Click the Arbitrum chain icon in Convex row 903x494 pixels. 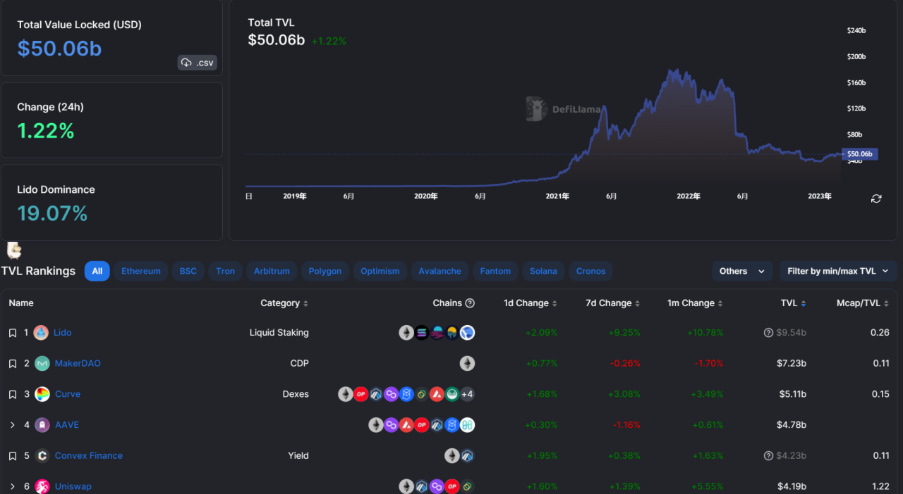(467, 455)
